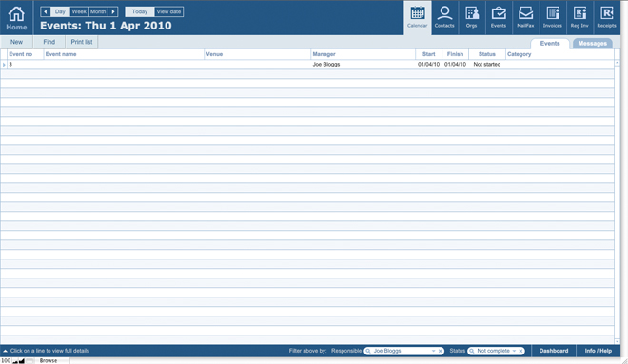628x364 pixels.
Task: Click the Not complete Status filter field
Action: [x=496, y=351]
